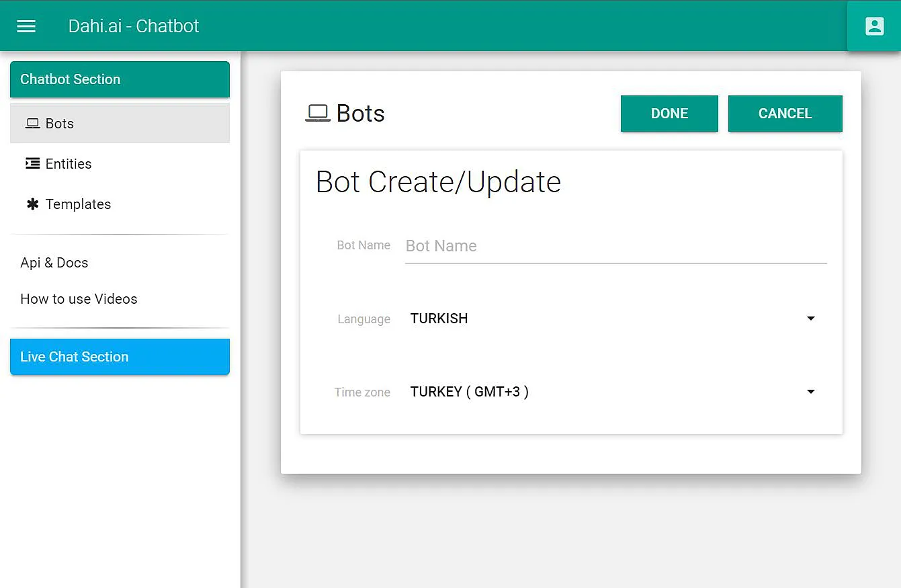Switch to Live Chat Section
The width and height of the screenshot is (901, 588).
click(x=120, y=357)
